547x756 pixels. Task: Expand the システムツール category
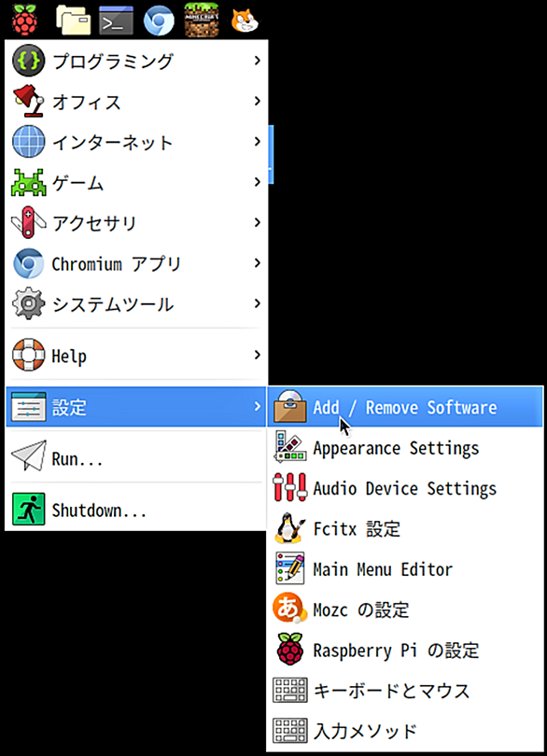tap(136, 303)
